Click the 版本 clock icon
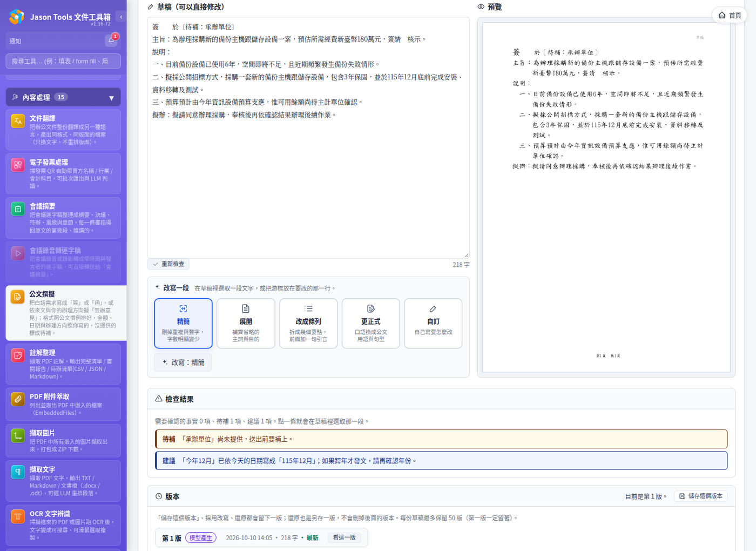The image size is (756, 551). (x=159, y=496)
